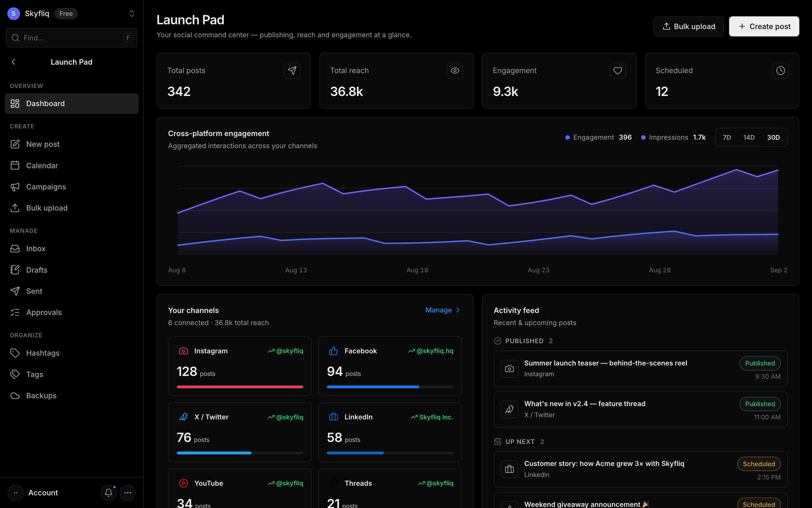Image resolution: width=812 pixels, height=508 pixels.
Task: Click the heart icon in Engagement card
Action: click(617, 71)
